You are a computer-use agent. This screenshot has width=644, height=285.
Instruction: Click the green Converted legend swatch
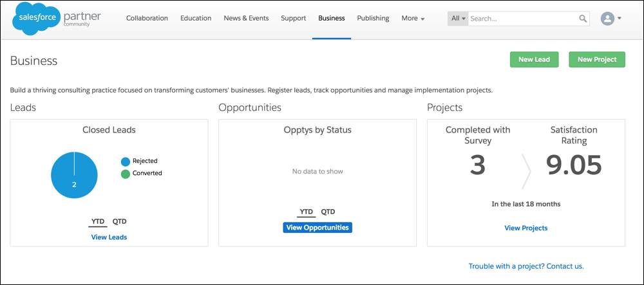[126, 174]
